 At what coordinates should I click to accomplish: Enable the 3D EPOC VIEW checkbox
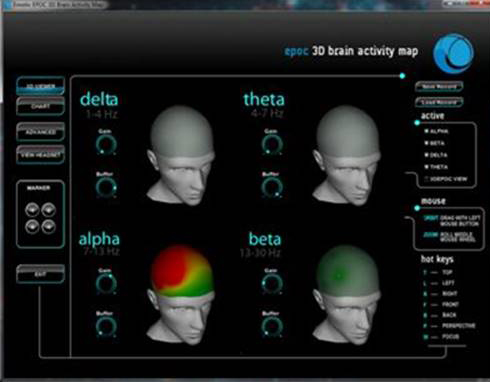click(x=426, y=179)
